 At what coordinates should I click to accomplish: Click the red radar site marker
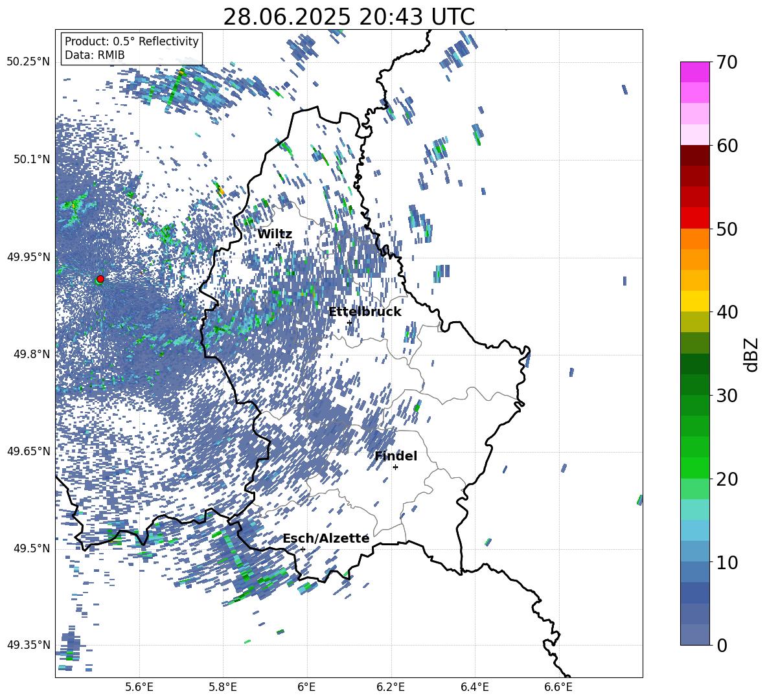coord(100,279)
